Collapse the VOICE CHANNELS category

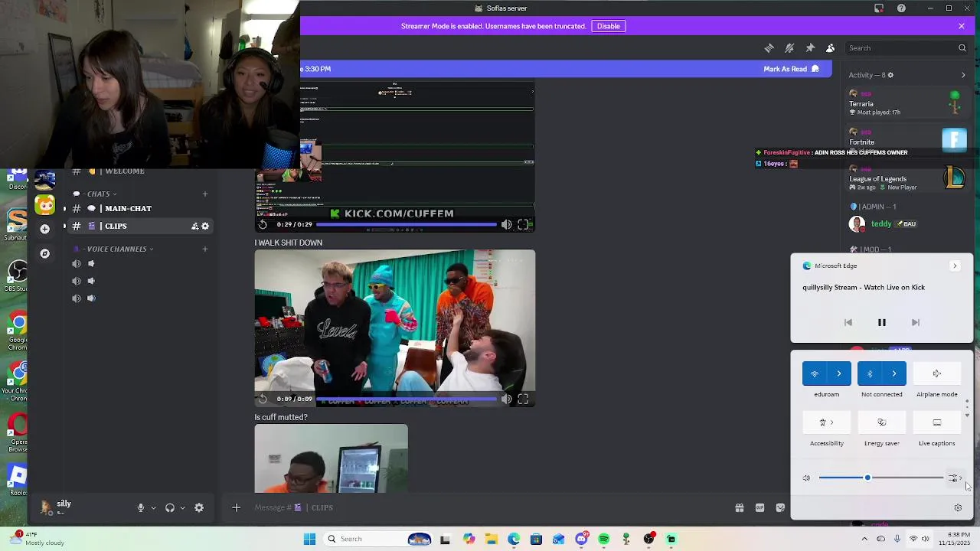tap(115, 249)
